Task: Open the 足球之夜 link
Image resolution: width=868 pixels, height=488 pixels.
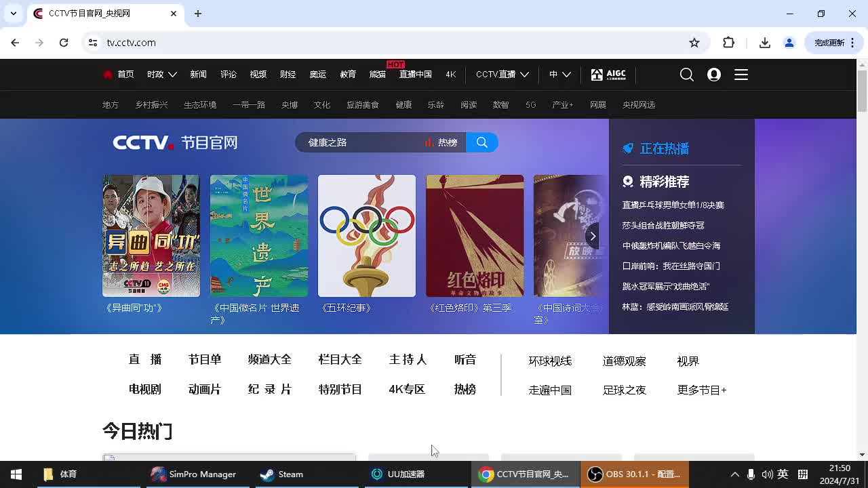Action: [x=625, y=390]
